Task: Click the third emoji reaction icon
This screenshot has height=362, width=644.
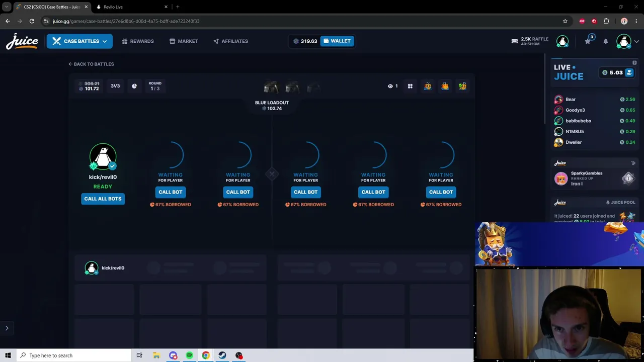Action: (462, 86)
